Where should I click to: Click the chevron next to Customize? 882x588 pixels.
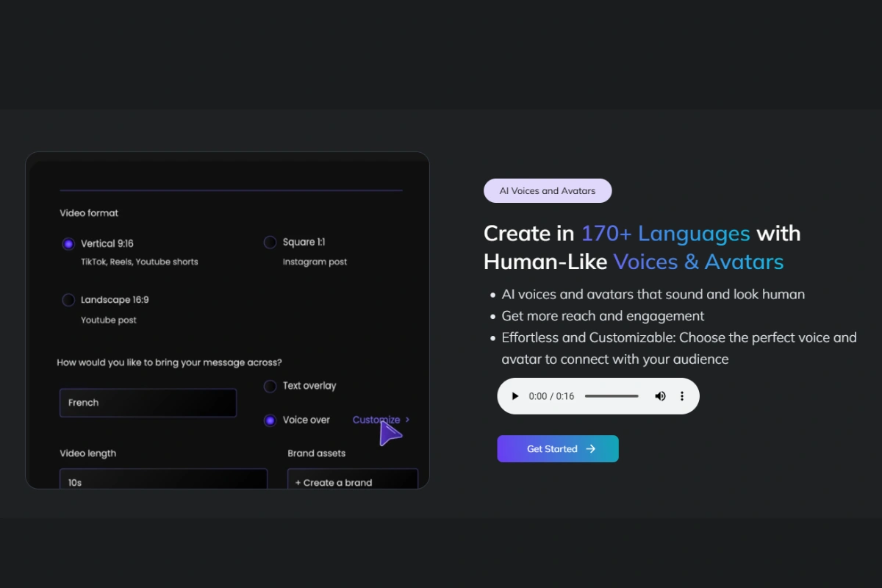coord(408,420)
